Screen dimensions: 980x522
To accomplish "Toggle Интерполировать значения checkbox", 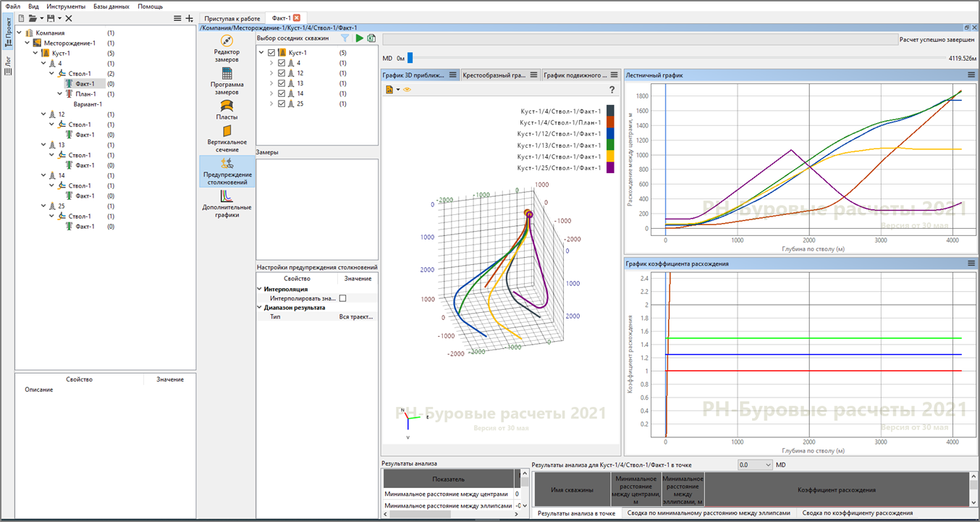I will point(343,298).
